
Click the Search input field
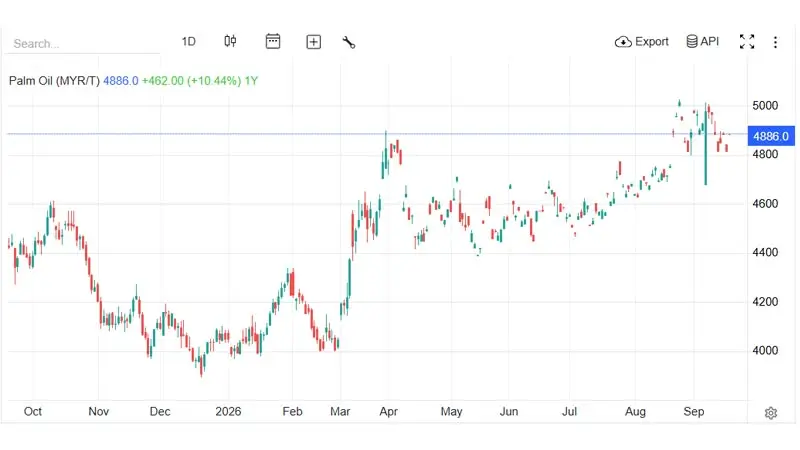tap(83, 43)
